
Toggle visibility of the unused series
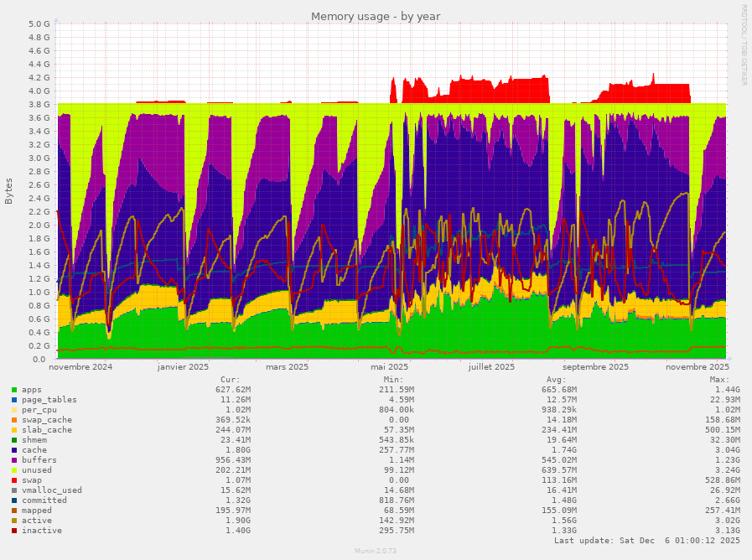click(x=12, y=470)
